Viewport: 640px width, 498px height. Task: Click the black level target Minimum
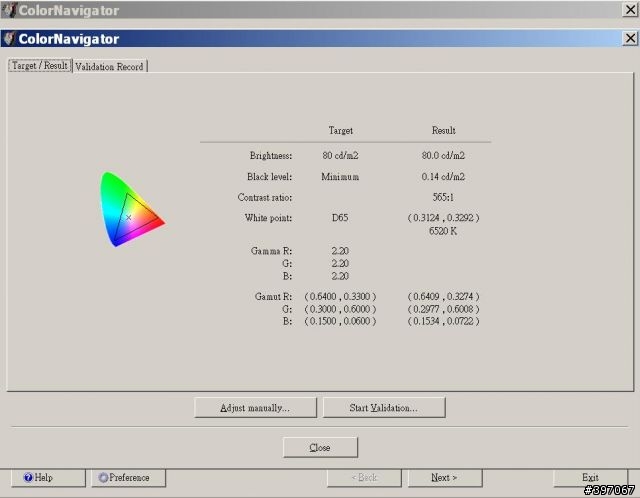(340, 177)
